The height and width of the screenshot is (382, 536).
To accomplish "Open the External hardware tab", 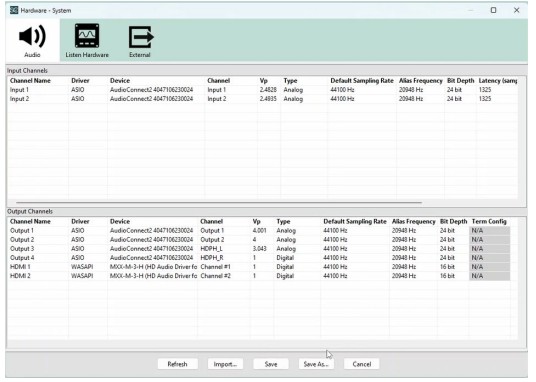I will pos(140,41).
